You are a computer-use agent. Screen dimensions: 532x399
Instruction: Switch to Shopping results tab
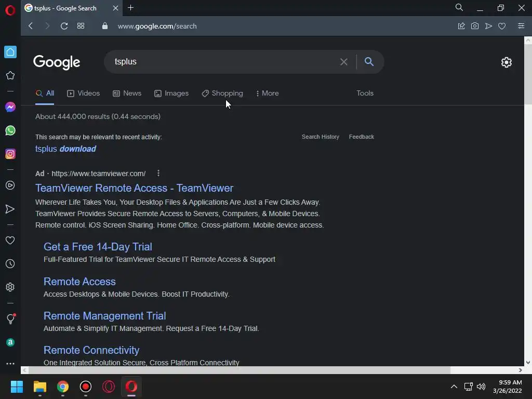click(222, 94)
